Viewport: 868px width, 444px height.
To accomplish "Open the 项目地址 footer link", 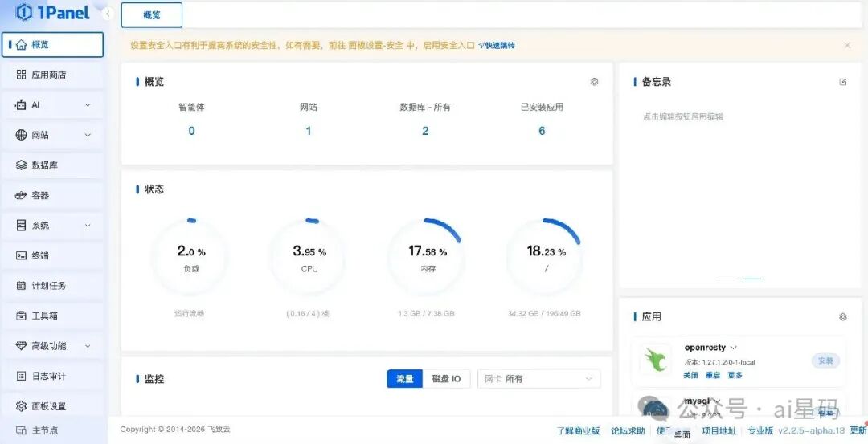I will [x=719, y=430].
